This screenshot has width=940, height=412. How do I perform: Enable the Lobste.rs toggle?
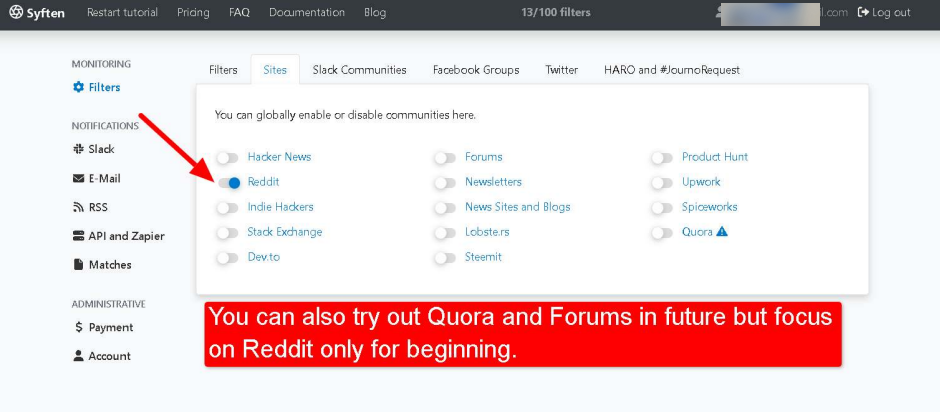click(445, 233)
